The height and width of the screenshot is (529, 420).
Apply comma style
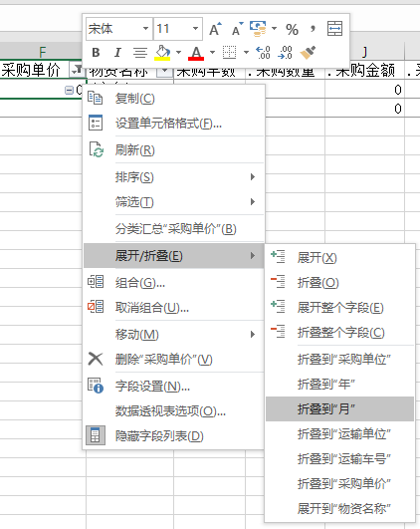click(x=314, y=29)
